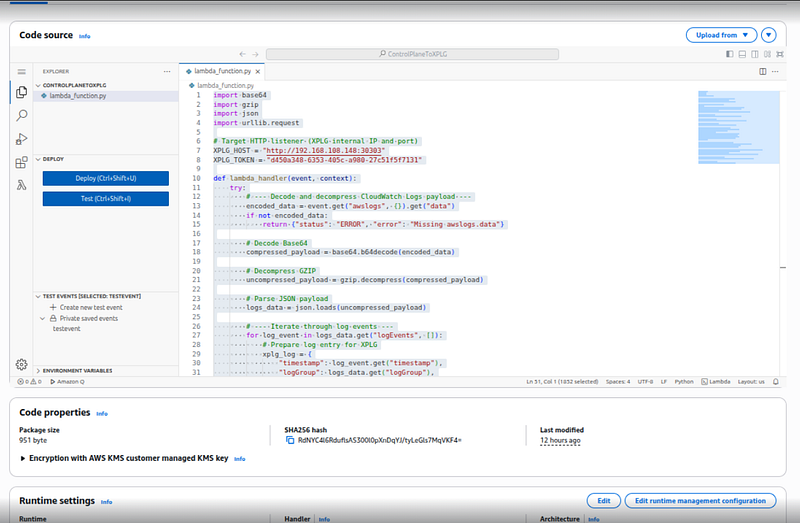Select the lambda_function.py editor tab

pos(222,71)
